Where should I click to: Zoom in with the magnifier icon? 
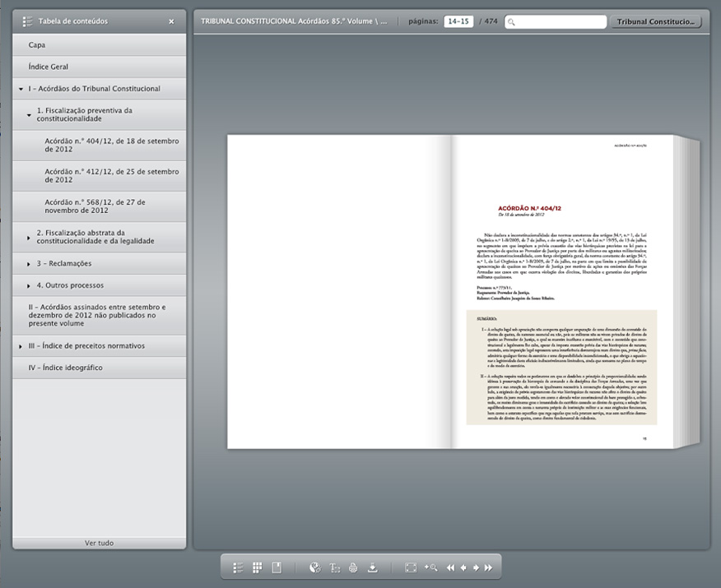click(x=430, y=567)
